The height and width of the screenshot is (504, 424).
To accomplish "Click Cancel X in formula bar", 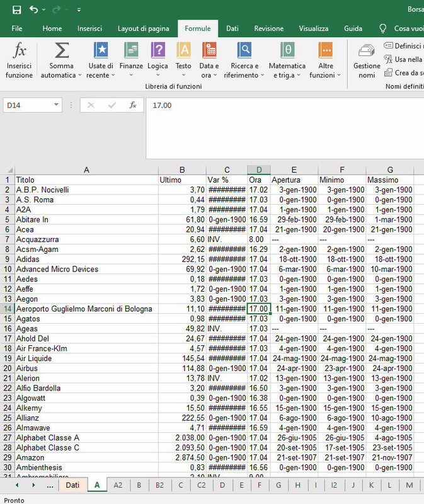I will 91,105.
